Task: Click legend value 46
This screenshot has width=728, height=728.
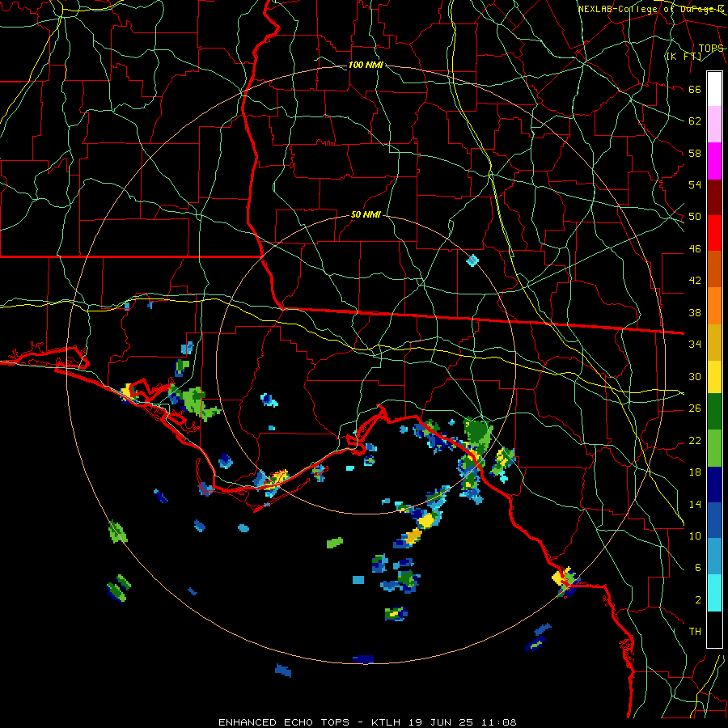Action: click(x=695, y=249)
